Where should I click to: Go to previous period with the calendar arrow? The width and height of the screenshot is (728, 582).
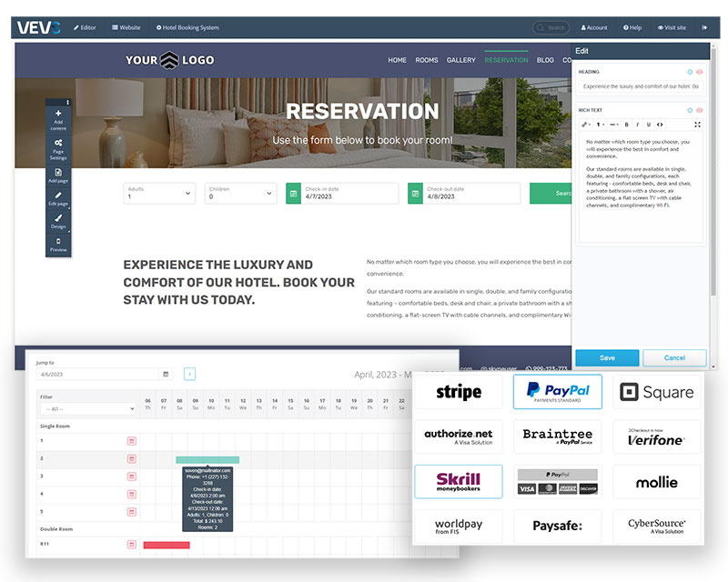coord(189,374)
